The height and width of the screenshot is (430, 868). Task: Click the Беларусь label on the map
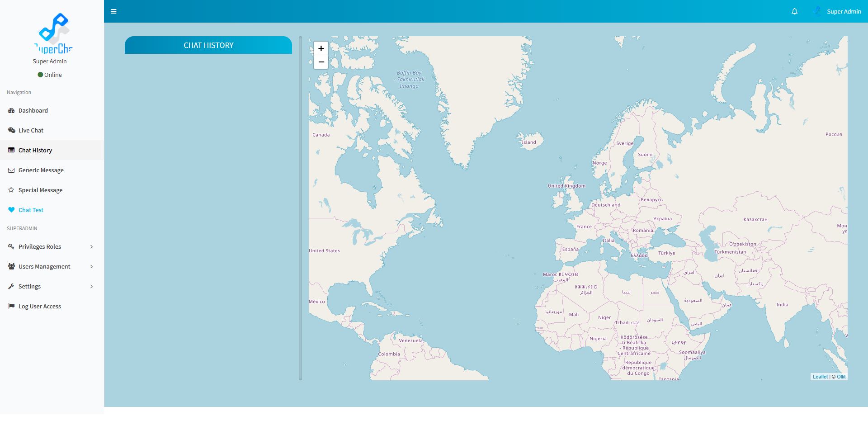coord(651,200)
